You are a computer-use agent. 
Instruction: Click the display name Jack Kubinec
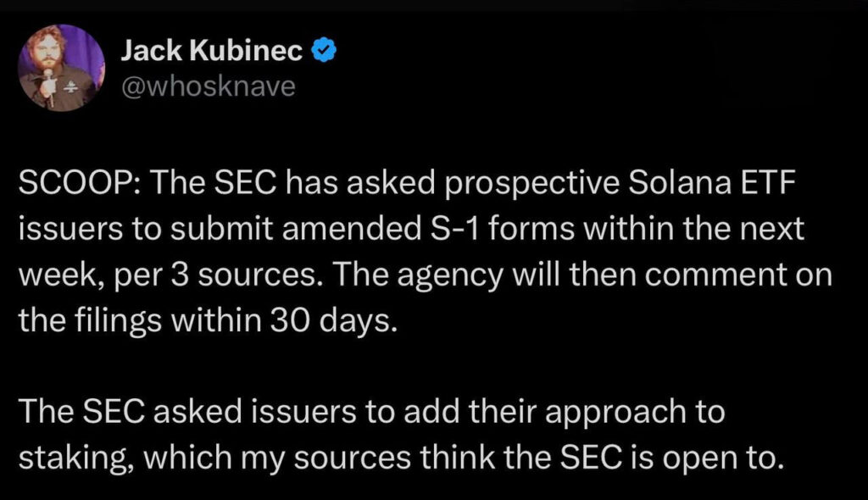coord(211,53)
